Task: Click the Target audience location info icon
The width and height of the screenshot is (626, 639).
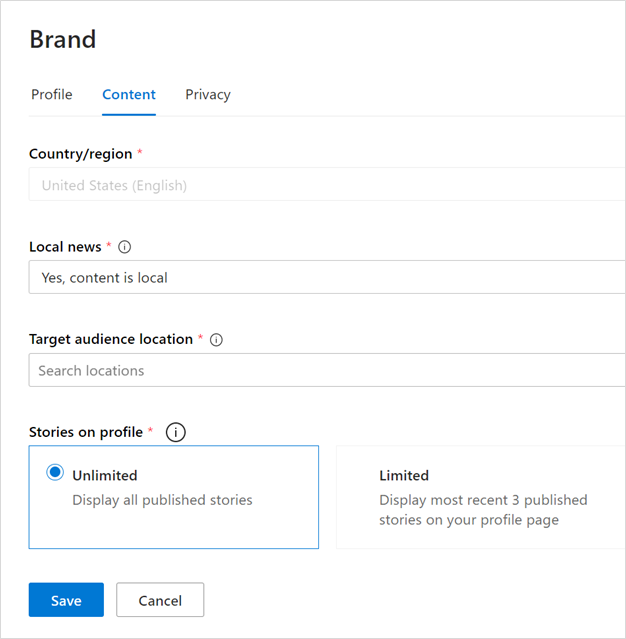Action: [x=217, y=340]
